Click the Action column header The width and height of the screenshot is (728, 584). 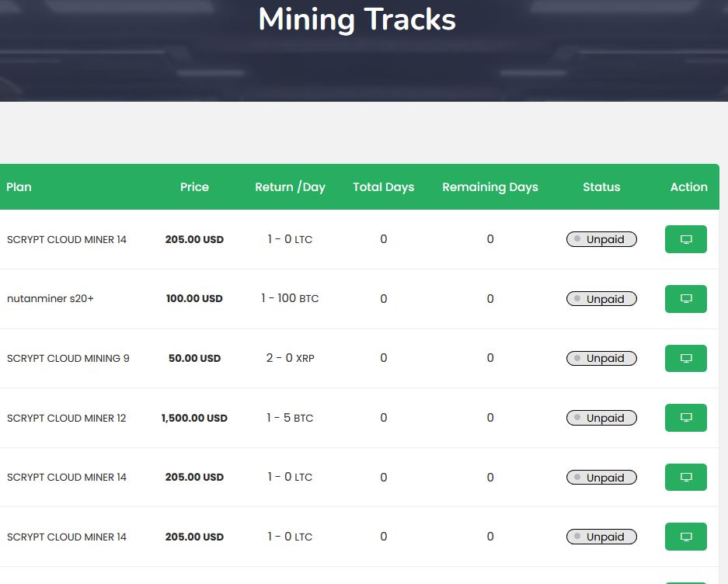click(x=689, y=187)
